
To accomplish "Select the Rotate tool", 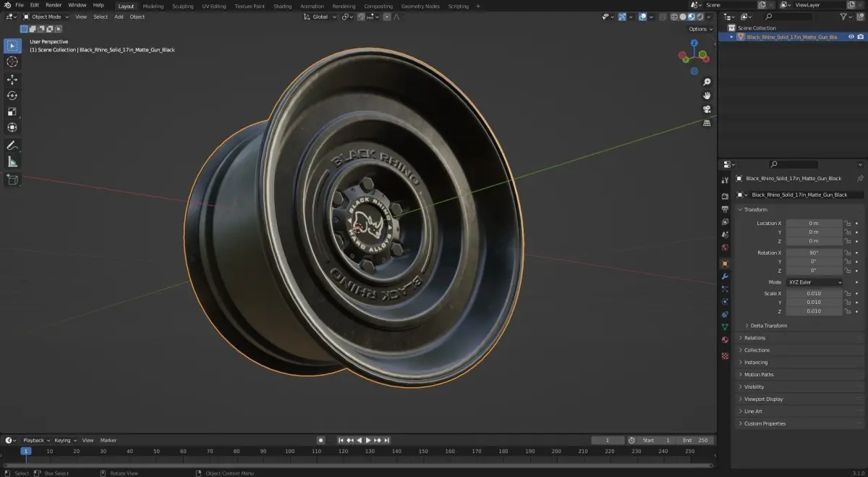I will click(x=12, y=96).
